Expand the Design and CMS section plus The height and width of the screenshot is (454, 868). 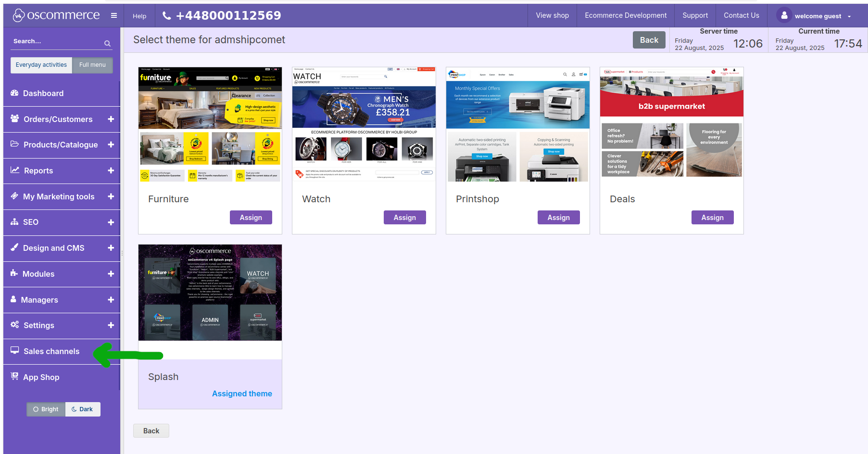tap(111, 248)
